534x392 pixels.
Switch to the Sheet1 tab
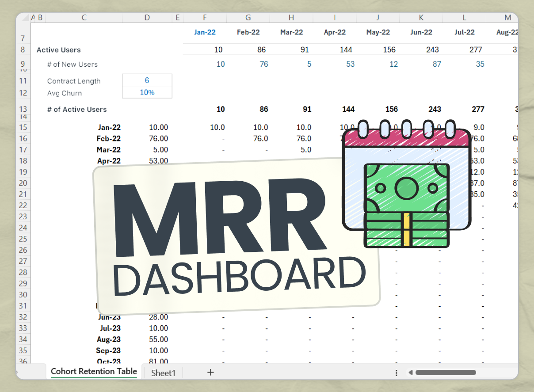163,373
